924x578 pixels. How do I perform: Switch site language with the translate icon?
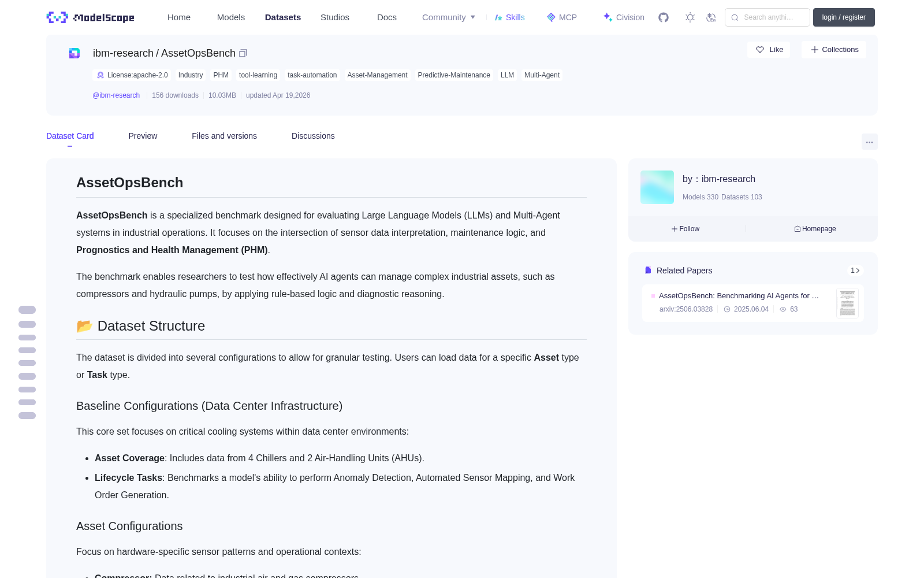pyautogui.click(x=711, y=17)
